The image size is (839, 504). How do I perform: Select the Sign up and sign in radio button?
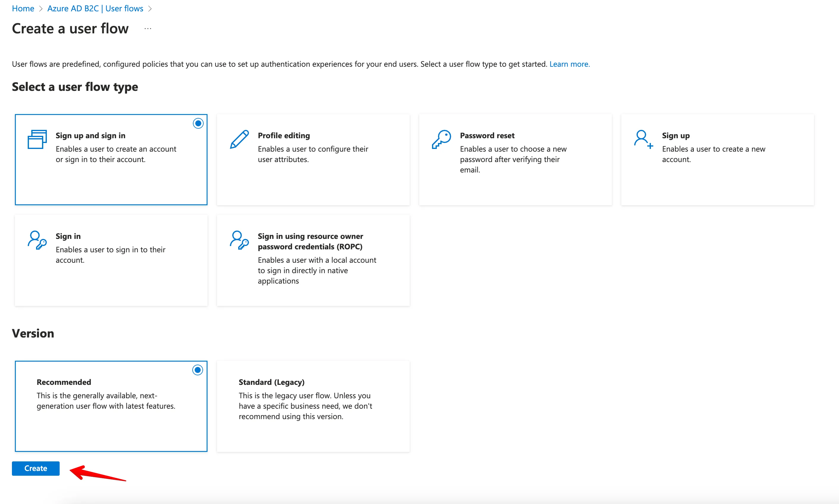[198, 123]
